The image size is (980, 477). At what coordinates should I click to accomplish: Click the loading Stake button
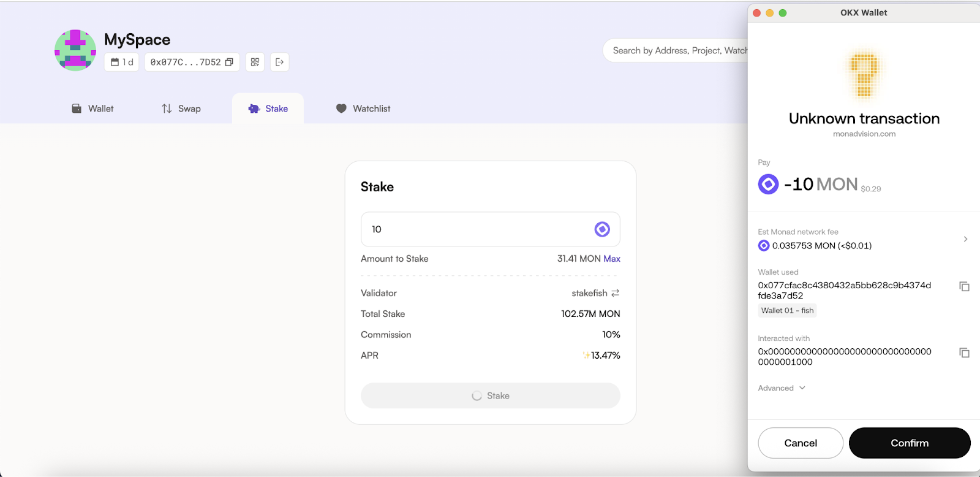[x=490, y=395]
